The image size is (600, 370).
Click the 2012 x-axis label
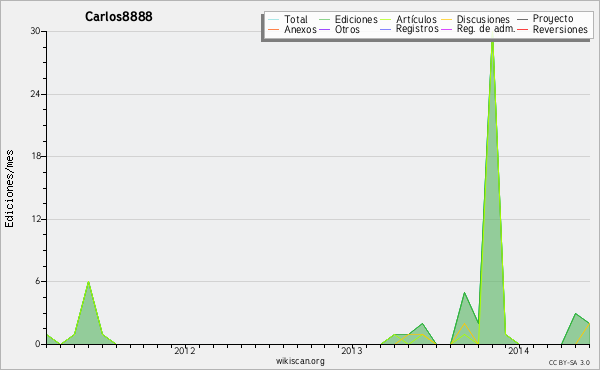(185, 350)
